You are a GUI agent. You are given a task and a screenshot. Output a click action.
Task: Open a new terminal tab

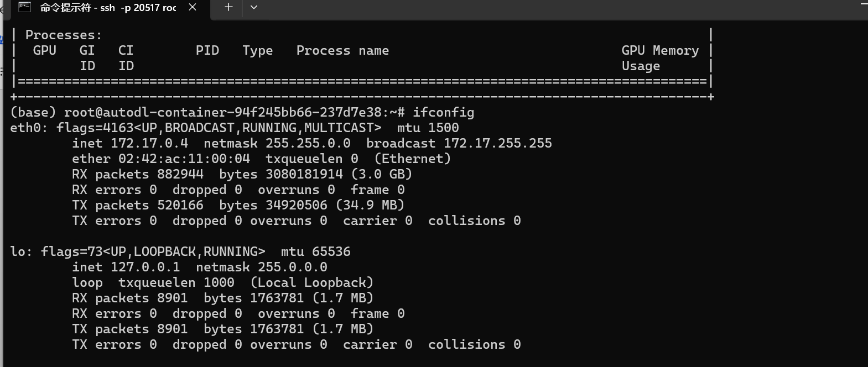228,7
